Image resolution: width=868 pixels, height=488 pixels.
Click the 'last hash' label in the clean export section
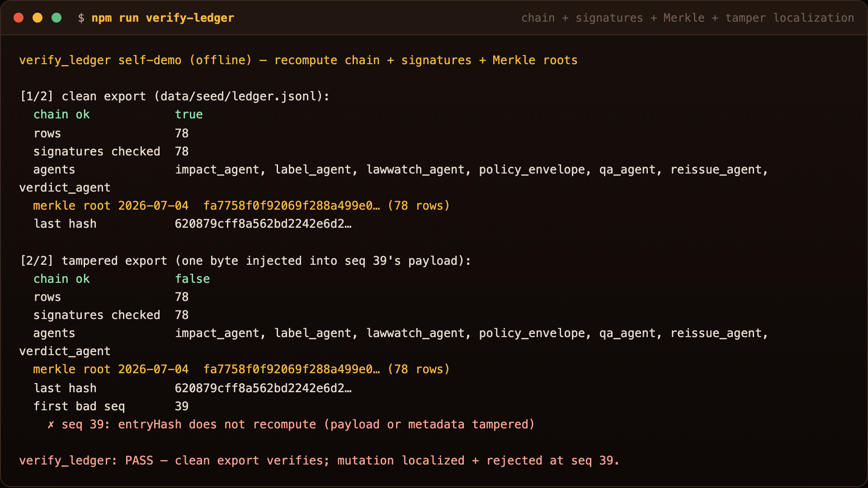pyautogui.click(x=65, y=224)
